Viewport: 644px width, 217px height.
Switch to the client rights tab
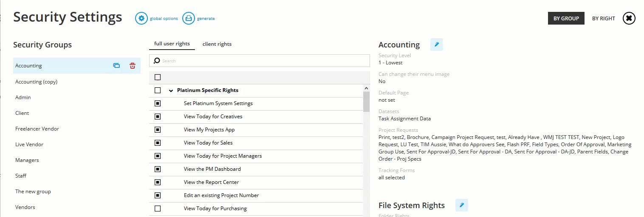pyautogui.click(x=217, y=44)
